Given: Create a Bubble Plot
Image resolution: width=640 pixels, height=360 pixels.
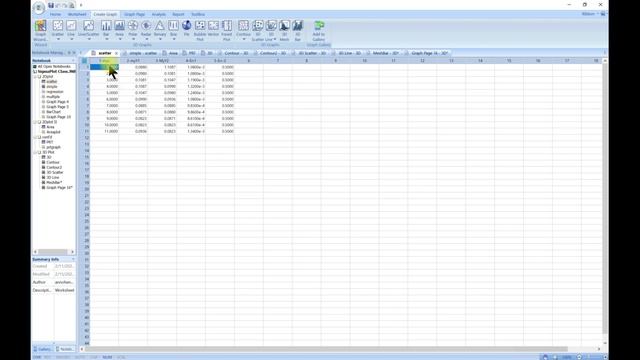Looking at the screenshot, I should (x=200, y=30).
